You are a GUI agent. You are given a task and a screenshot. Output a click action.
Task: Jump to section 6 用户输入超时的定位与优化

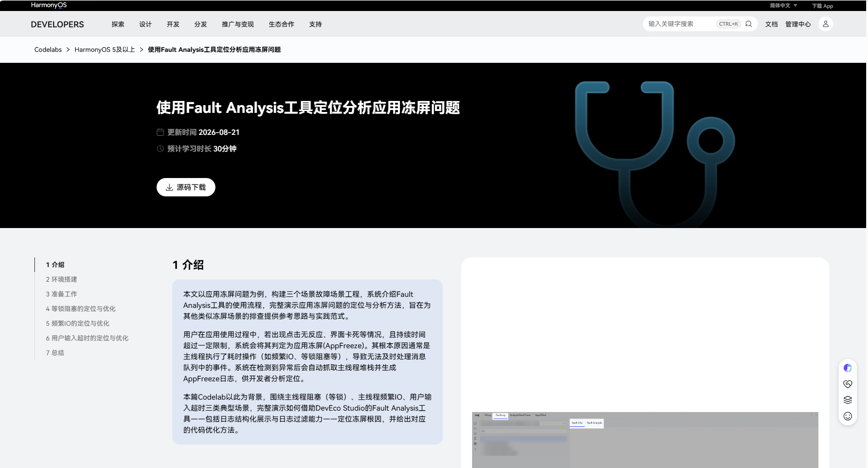point(87,338)
